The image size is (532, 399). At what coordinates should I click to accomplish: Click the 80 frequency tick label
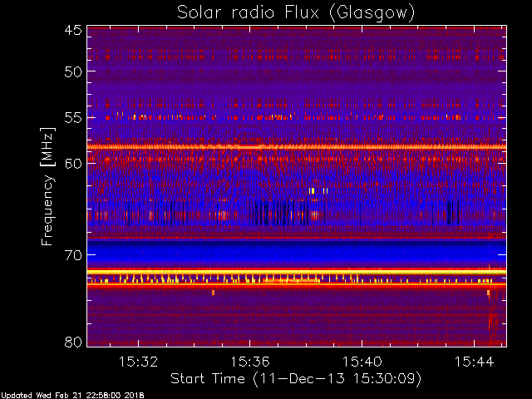click(x=73, y=342)
